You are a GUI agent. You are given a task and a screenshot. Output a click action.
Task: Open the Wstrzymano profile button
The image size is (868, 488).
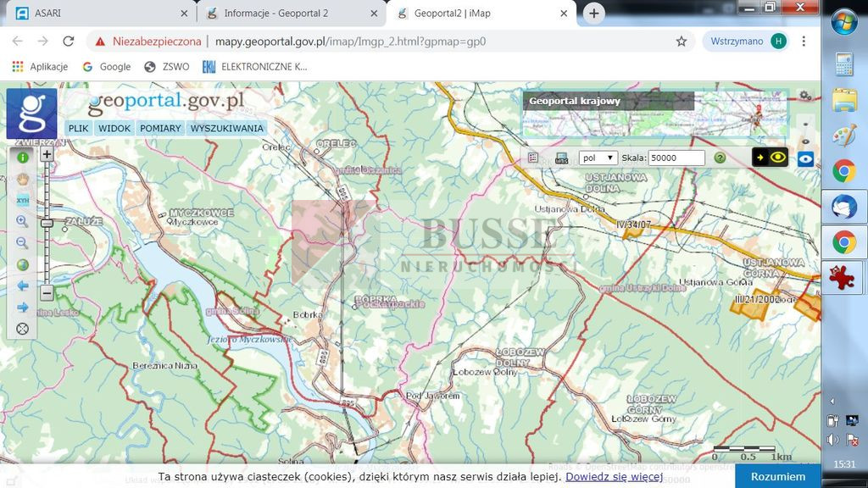746,41
